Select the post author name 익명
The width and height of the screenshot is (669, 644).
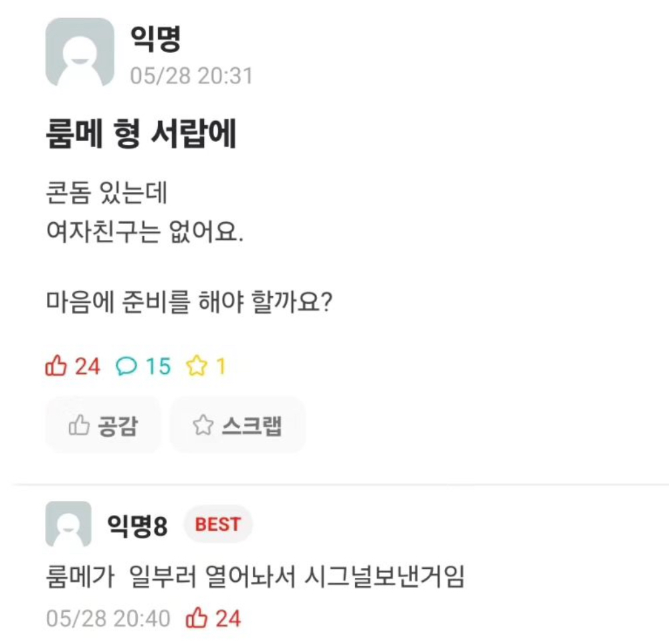tap(158, 39)
